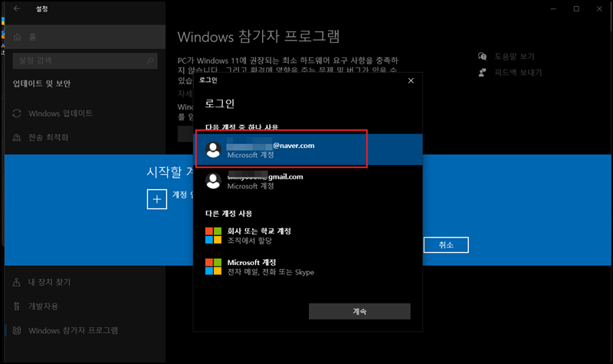This screenshot has width=613, height=364.
Task: Click the Windows Insider cat icon
Action: [17, 330]
